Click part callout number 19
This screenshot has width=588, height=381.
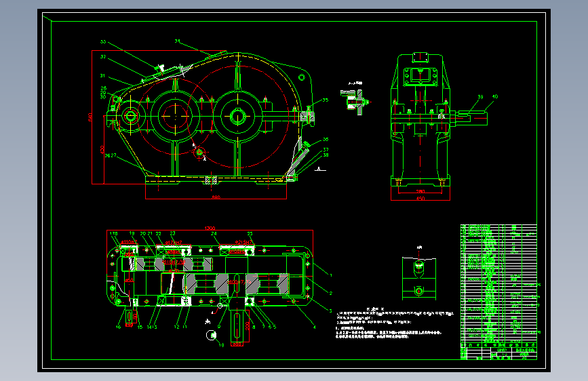[x=132, y=233]
